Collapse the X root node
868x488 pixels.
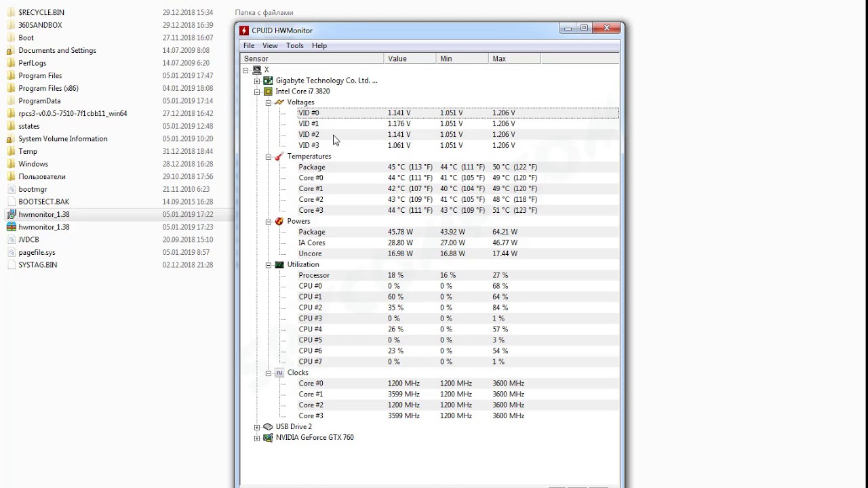tap(245, 70)
